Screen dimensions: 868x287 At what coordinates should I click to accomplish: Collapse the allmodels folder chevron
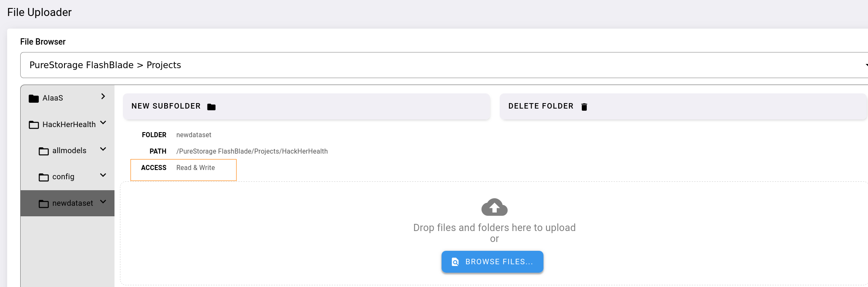click(103, 149)
